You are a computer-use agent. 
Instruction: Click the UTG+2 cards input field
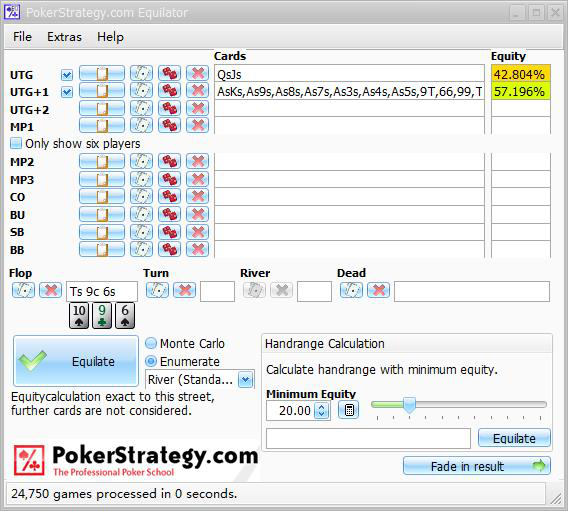[349, 108]
